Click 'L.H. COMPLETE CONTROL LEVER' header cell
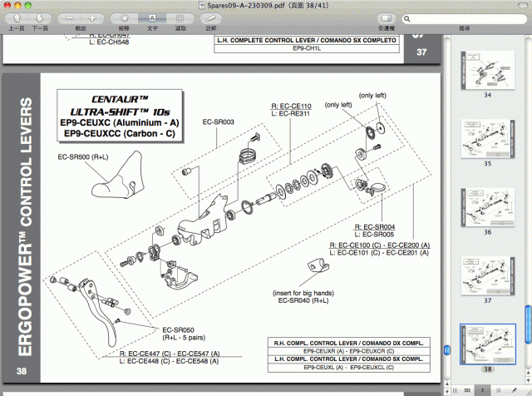 307,41
